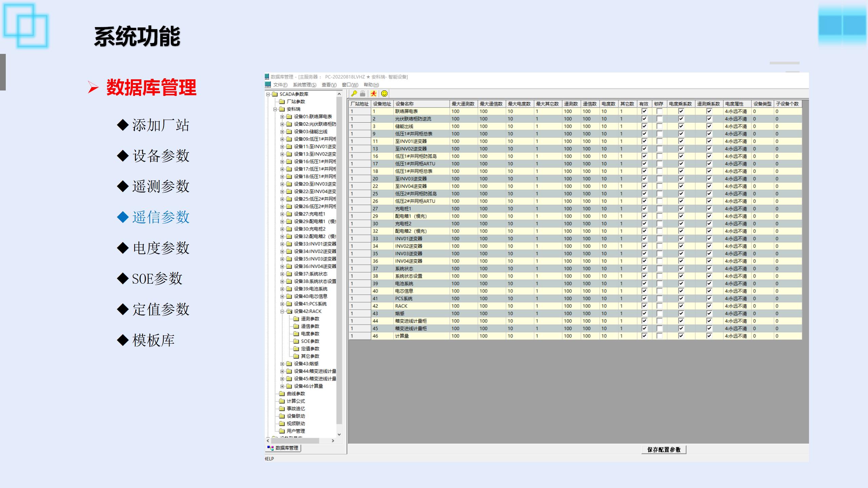
Task: Check 锁存 checkbox for 储能出线 row
Action: pyautogui.click(x=659, y=126)
